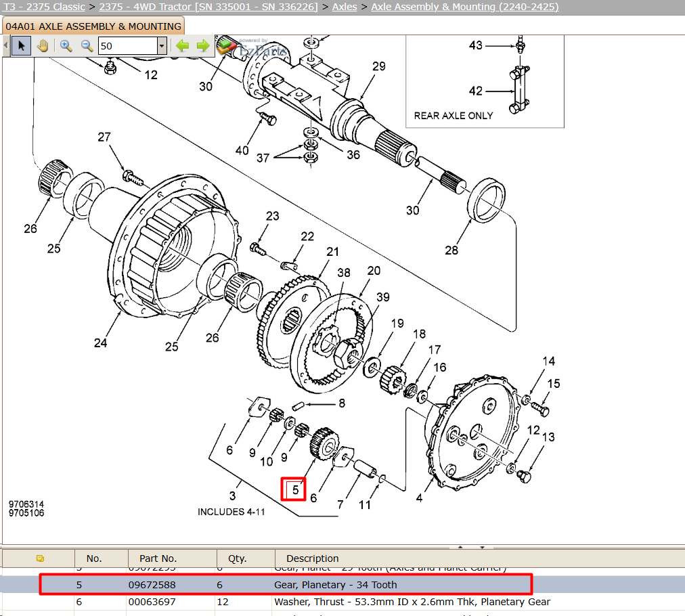Click callout number 27 bolt
Viewport: 685px width, 616px height.
[x=104, y=137]
